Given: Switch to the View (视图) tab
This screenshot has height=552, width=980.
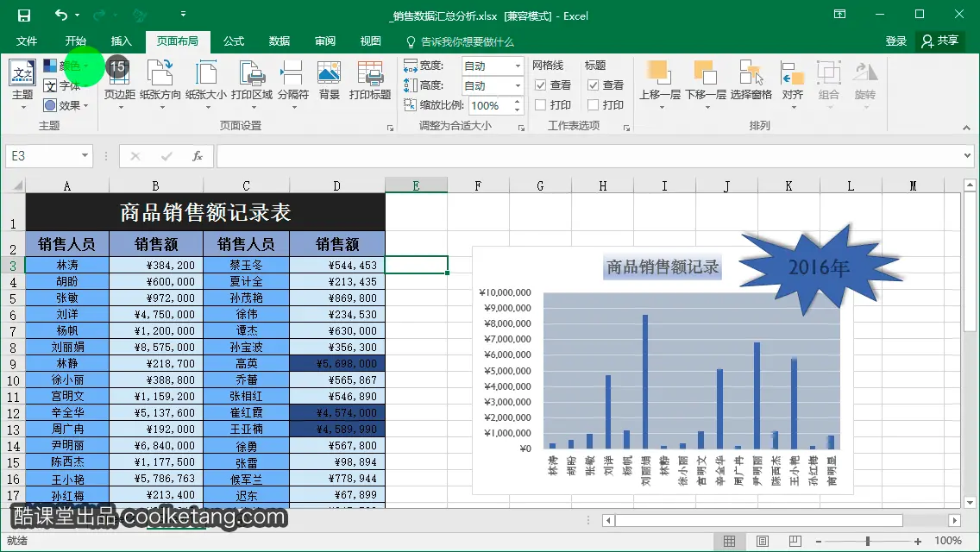Looking at the screenshot, I should [371, 41].
